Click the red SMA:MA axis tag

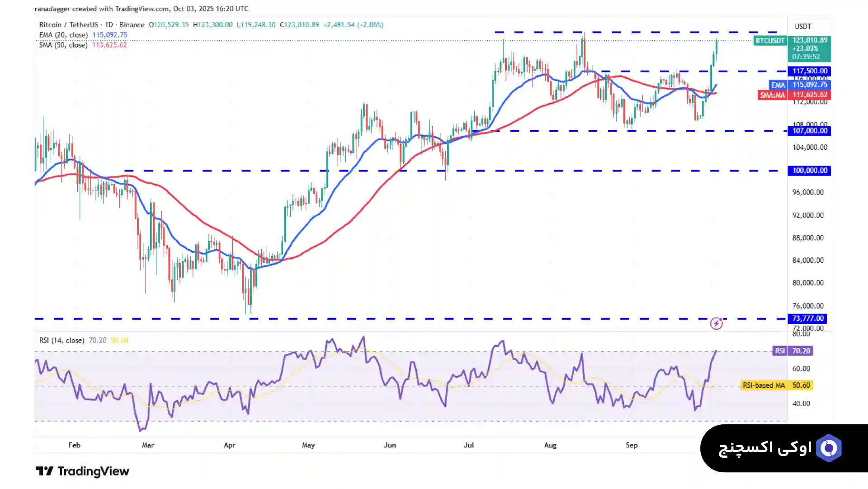tap(772, 95)
